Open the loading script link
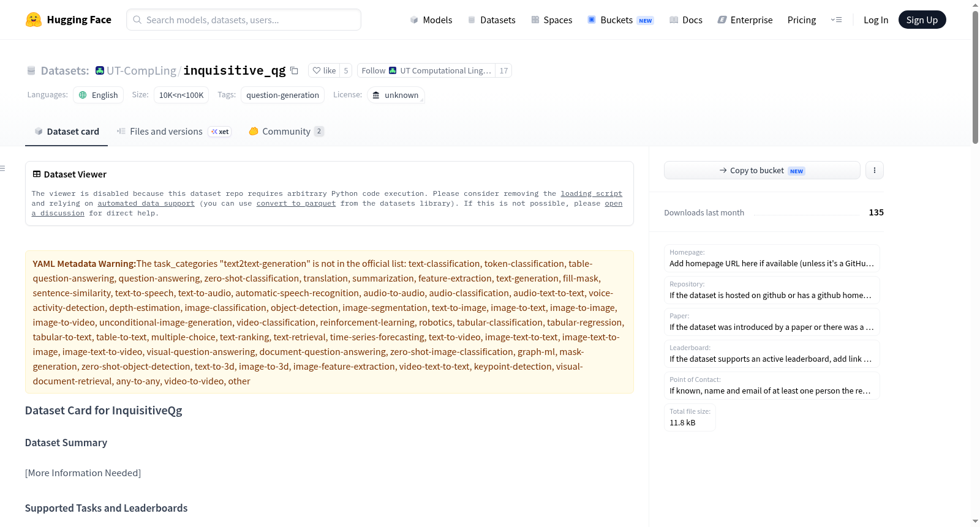The image size is (980, 527). point(591,193)
